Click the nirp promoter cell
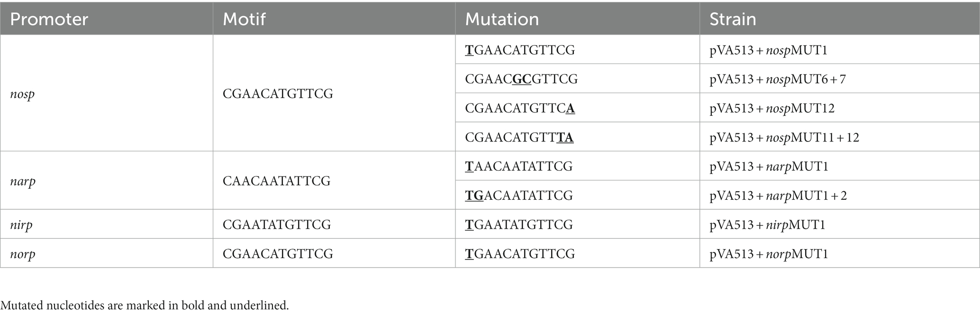The image size is (980, 316). pyautogui.click(x=21, y=224)
